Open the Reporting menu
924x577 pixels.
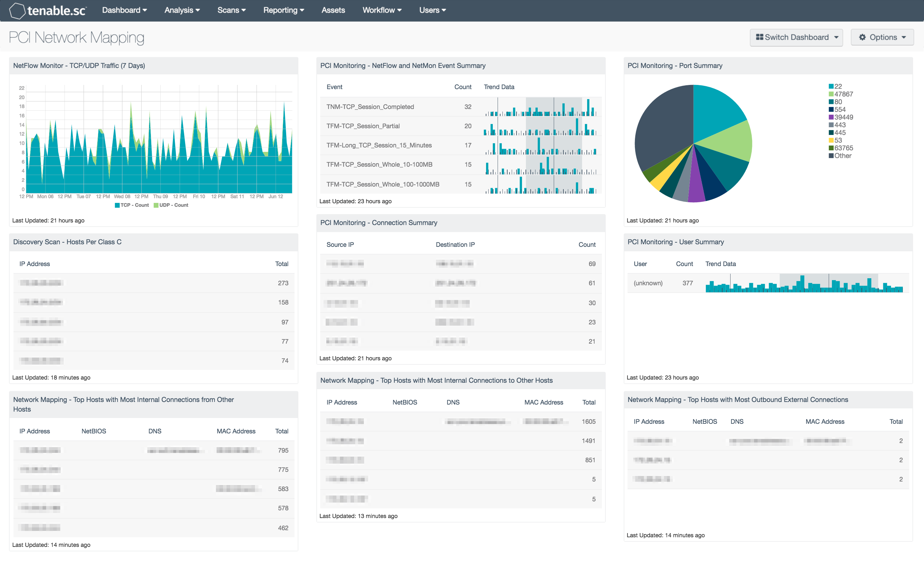tap(283, 10)
